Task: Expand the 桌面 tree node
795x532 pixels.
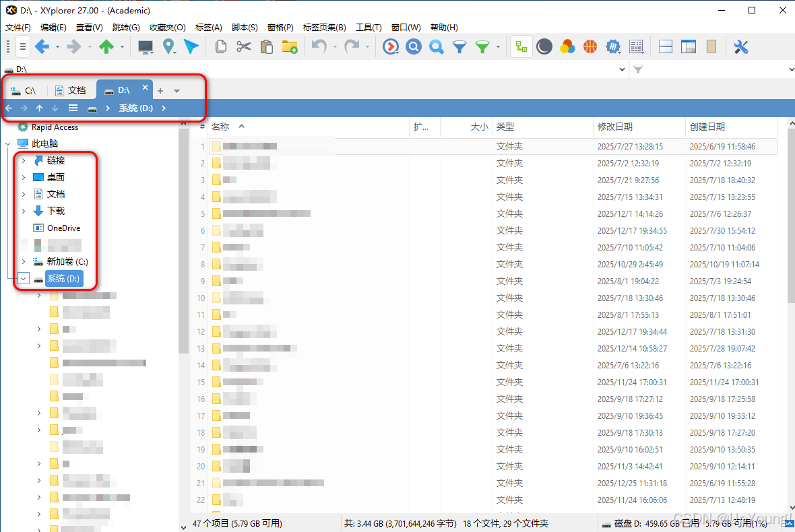Action: click(x=24, y=177)
